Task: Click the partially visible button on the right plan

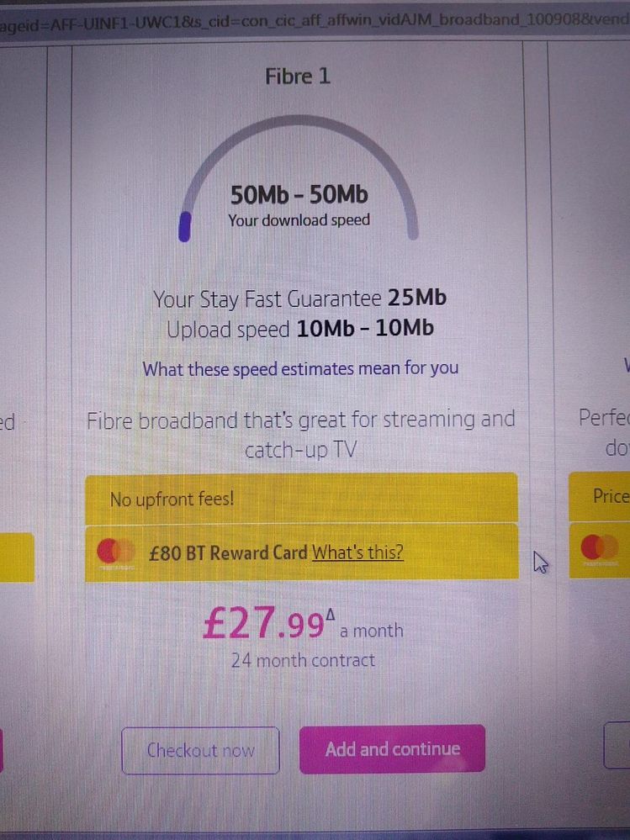Action: point(618,748)
